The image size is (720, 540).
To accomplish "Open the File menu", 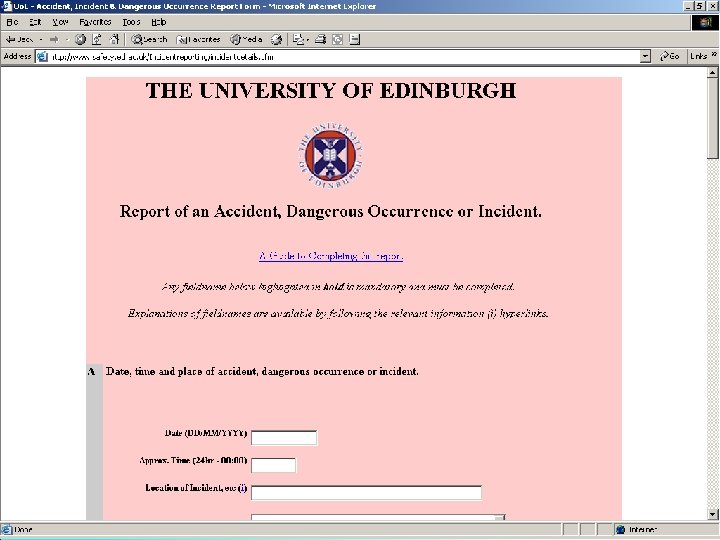I will (x=12, y=22).
